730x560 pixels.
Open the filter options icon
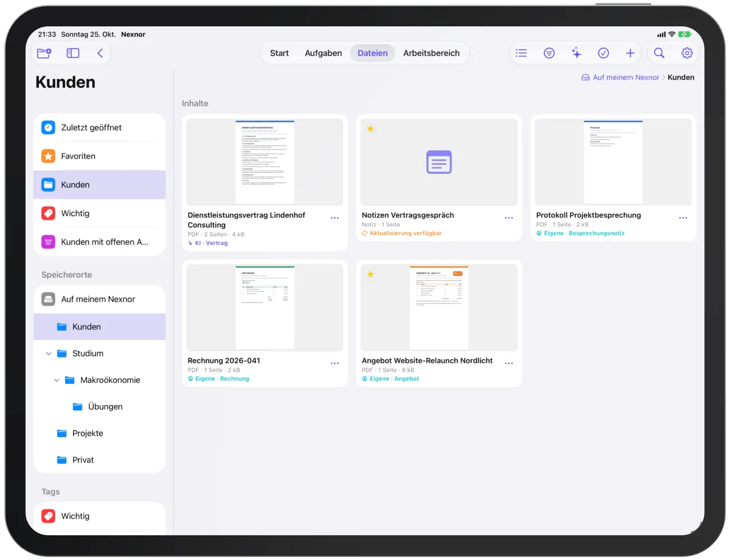coord(549,53)
